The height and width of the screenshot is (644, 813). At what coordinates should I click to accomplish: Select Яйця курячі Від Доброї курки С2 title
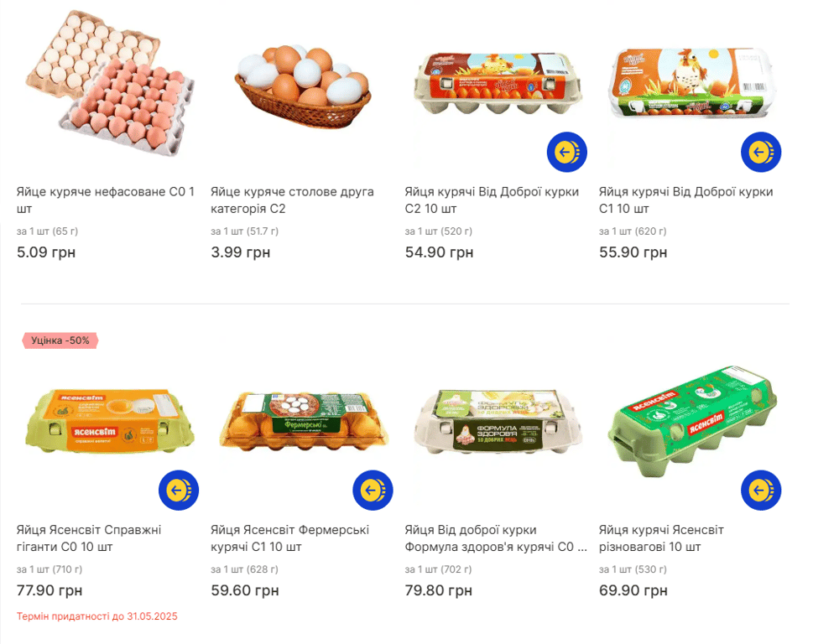(x=492, y=200)
